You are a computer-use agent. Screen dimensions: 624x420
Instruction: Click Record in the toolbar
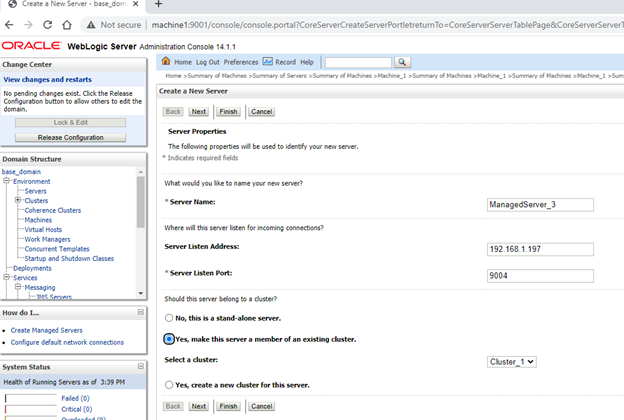tap(285, 62)
